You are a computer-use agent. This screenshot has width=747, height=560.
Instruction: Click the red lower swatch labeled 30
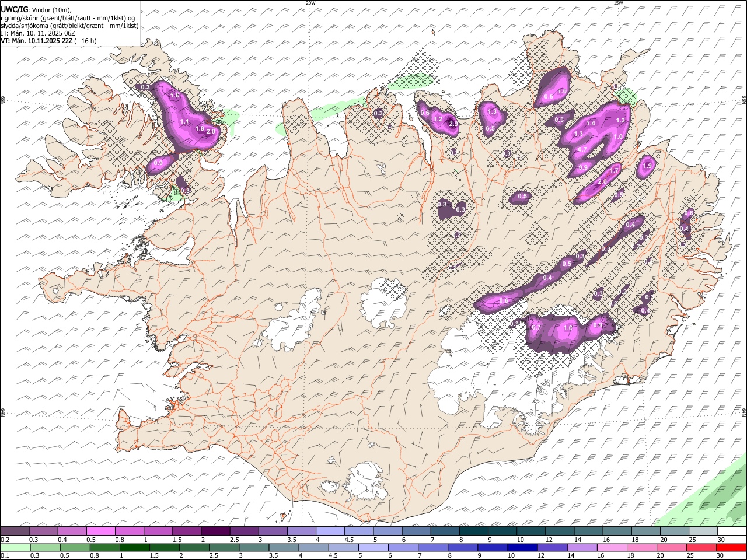point(731,547)
